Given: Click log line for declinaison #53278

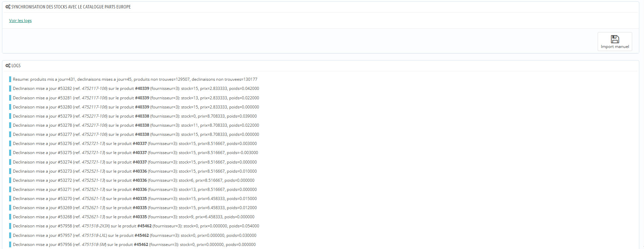Looking at the screenshot, I should pyautogui.click(x=136, y=125).
